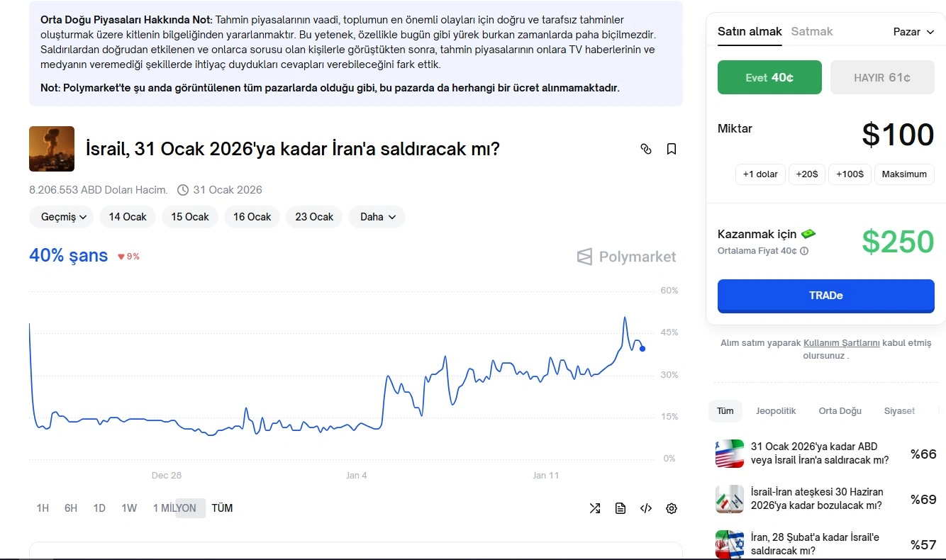Click the info icon next to Ortalama Fiyat
Image resolution: width=946 pixels, height=560 pixels.
(804, 251)
